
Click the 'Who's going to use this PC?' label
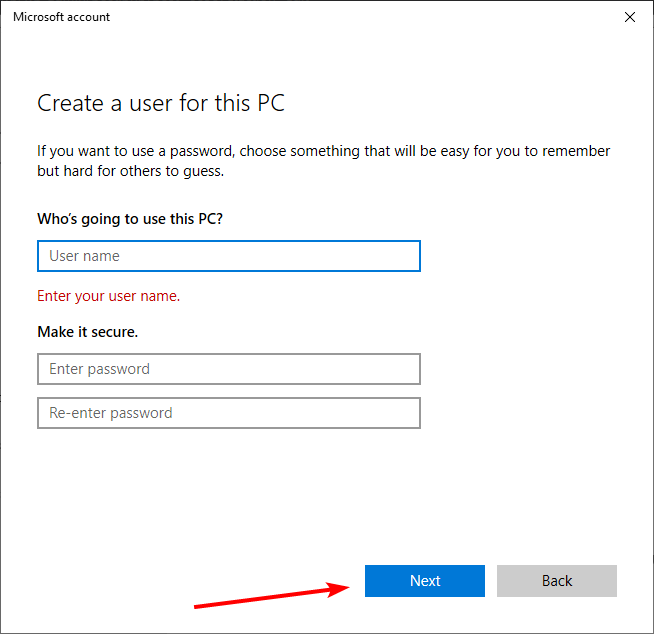[130, 218]
